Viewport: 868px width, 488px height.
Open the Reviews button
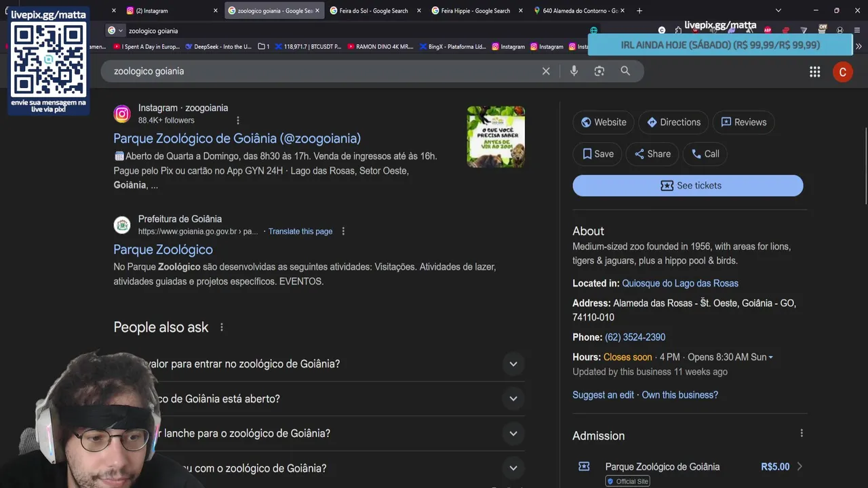coord(743,122)
